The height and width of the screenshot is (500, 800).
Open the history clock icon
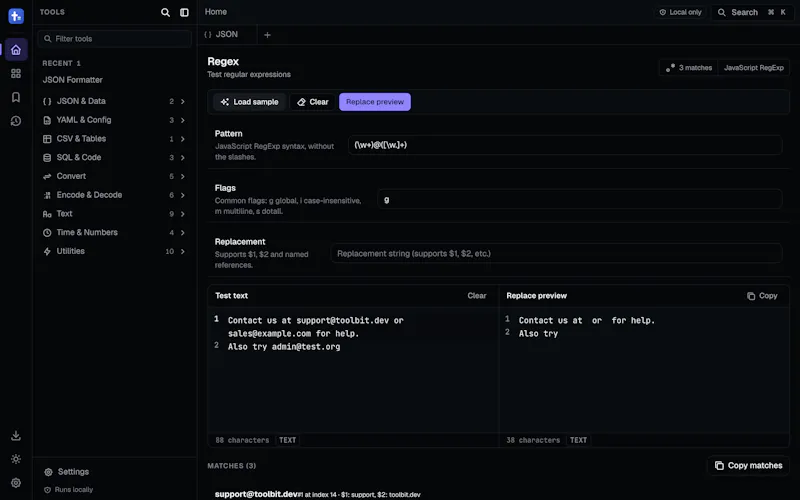coord(16,121)
